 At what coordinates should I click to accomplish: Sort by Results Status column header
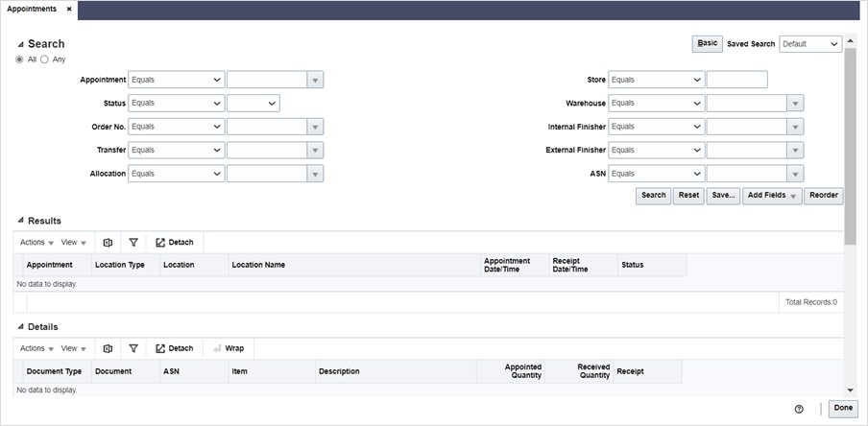pos(652,265)
